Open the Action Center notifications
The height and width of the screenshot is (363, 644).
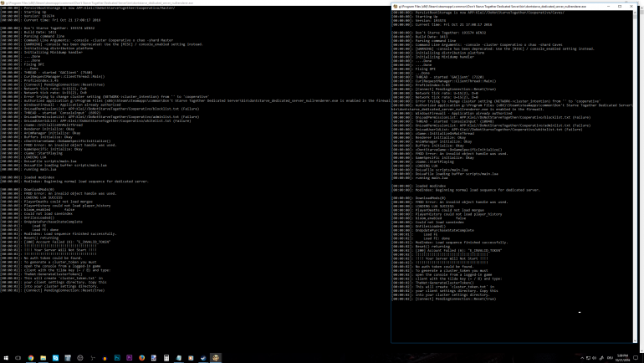(636, 358)
